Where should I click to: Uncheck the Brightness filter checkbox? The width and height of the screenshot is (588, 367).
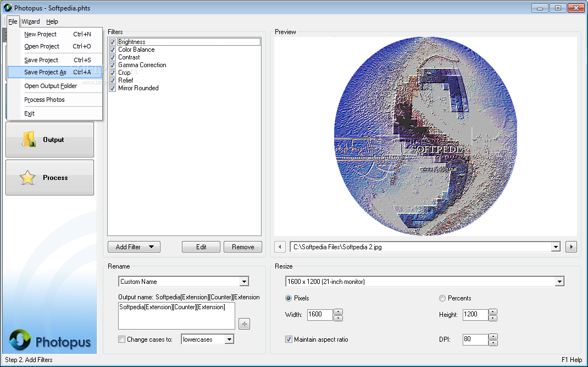112,42
